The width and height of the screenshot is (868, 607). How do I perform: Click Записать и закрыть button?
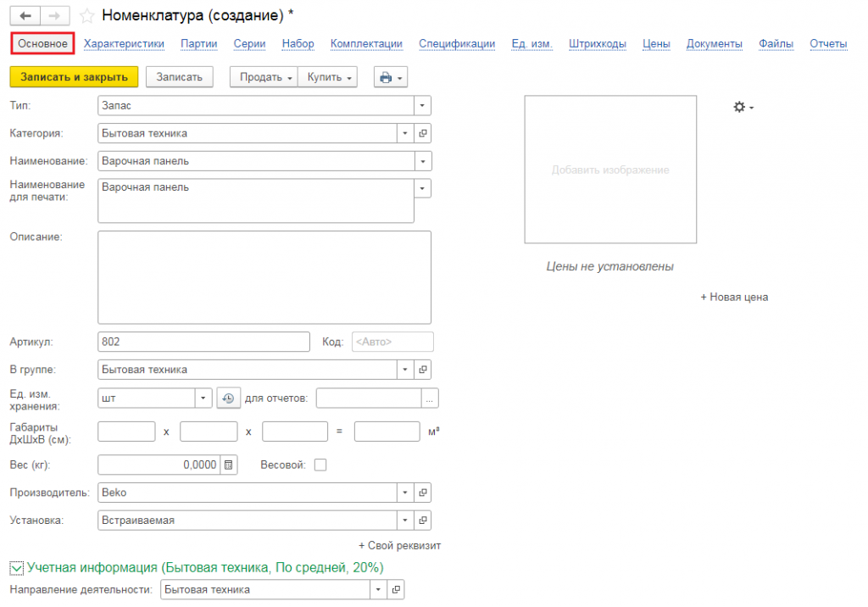point(75,77)
